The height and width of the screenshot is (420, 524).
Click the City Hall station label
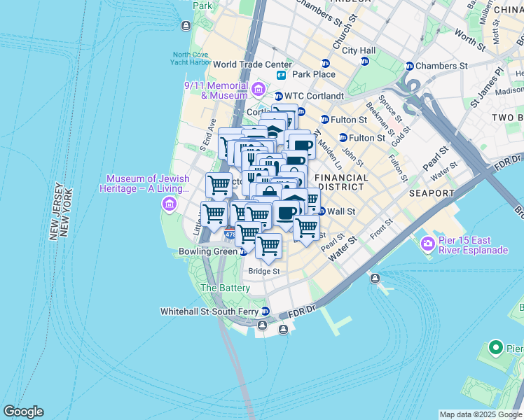pyautogui.click(x=359, y=50)
